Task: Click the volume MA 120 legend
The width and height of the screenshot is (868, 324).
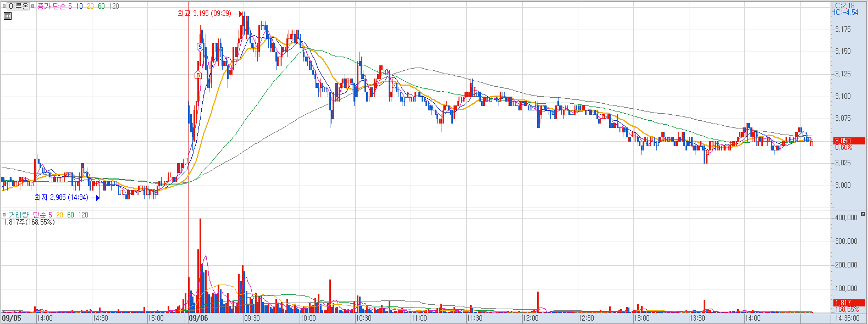Action: coord(83,215)
